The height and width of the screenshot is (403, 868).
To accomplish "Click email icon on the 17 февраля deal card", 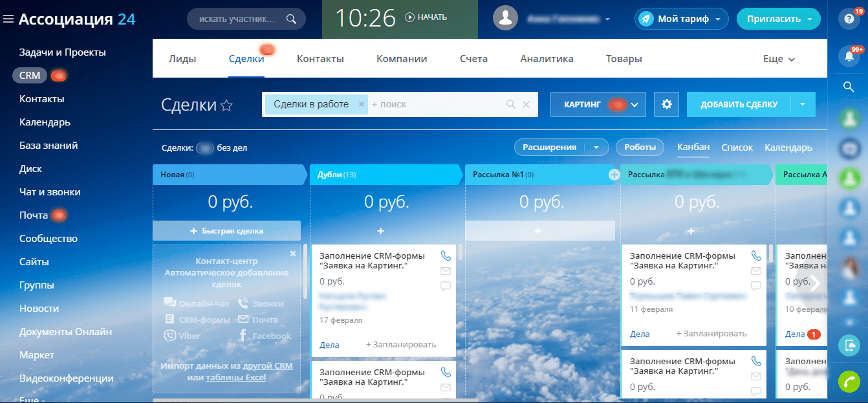I will (446, 271).
